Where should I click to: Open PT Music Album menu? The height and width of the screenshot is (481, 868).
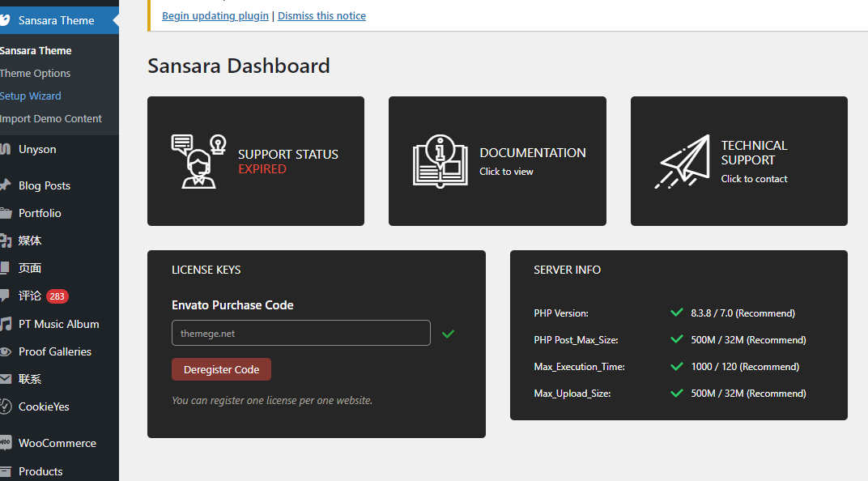(58, 324)
